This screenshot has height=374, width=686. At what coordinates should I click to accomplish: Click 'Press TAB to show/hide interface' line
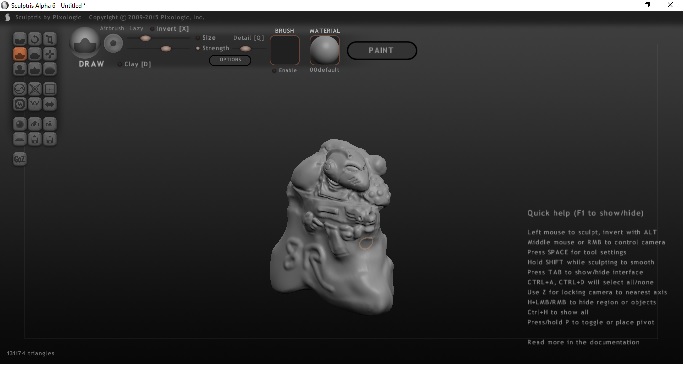point(585,272)
